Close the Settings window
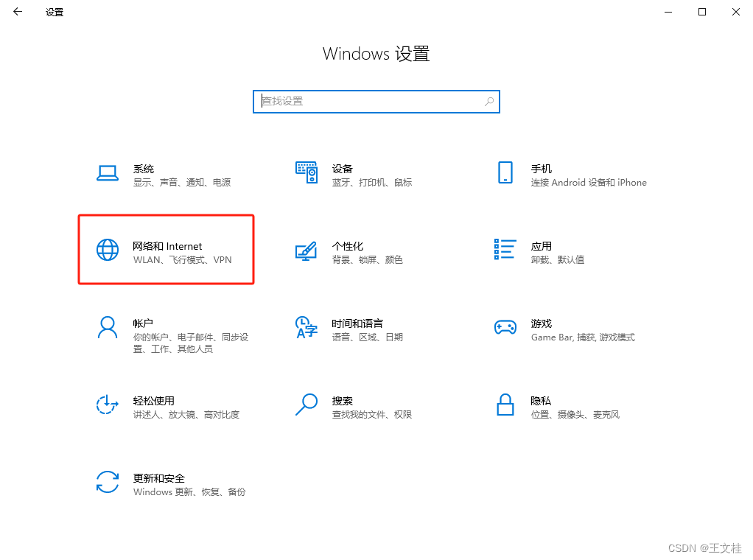The image size is (753, 560). (736, 12)
